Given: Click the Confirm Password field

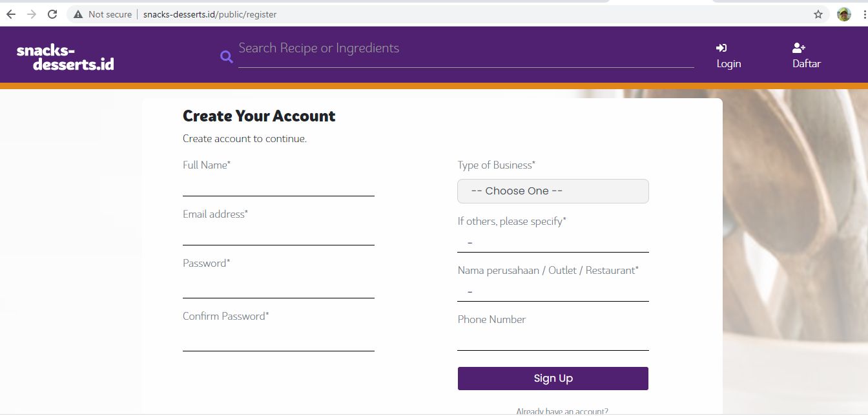Looking at the screenshot, I should pos(278,340).
